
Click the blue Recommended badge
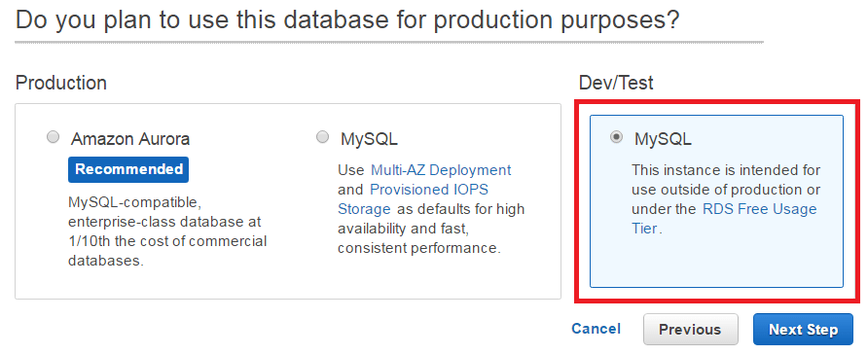point(128,169)
